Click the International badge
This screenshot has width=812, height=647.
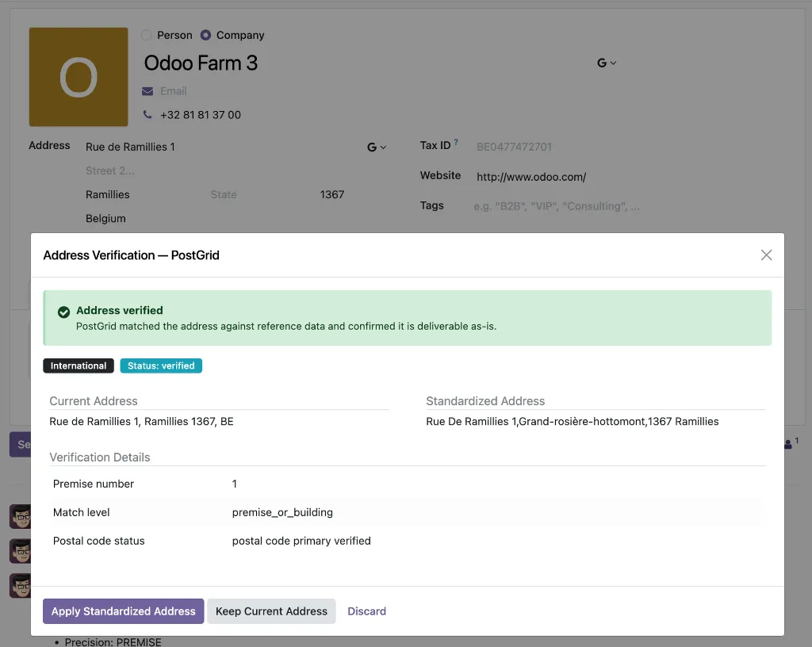(79, 366)
